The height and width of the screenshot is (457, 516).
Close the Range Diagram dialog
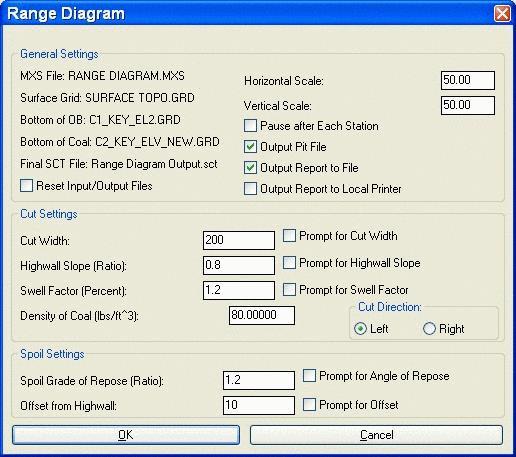pos(502,14)
